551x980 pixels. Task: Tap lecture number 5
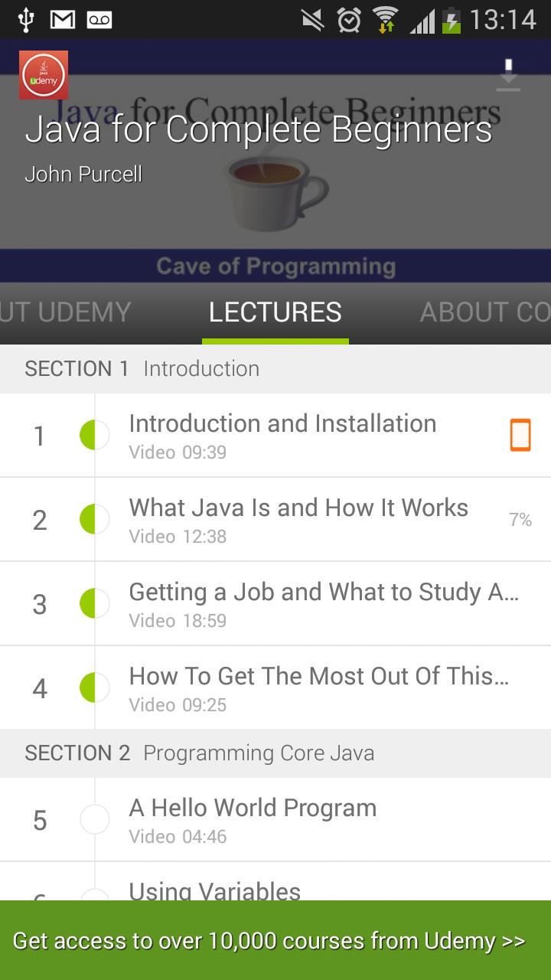click(x=39, y=821)
